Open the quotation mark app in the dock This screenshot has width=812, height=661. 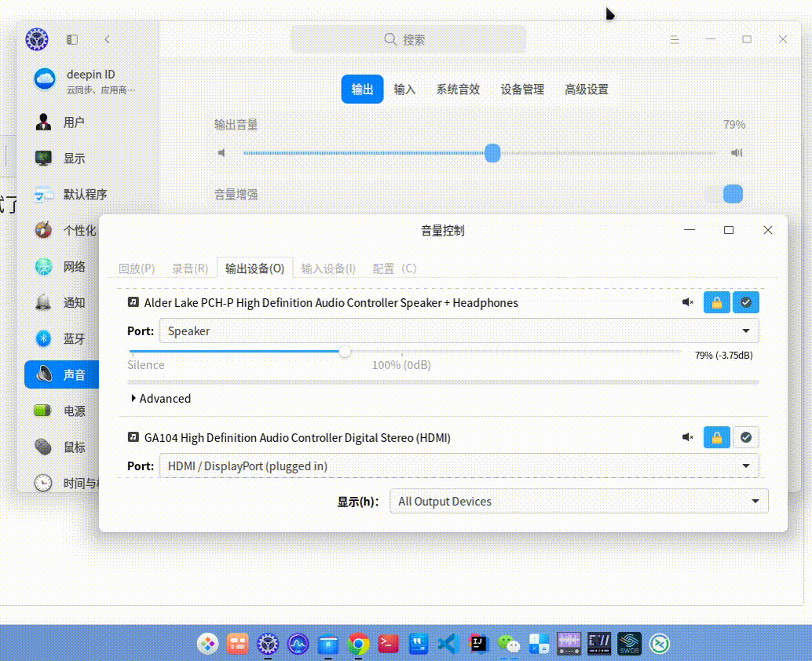click(418, 644)
